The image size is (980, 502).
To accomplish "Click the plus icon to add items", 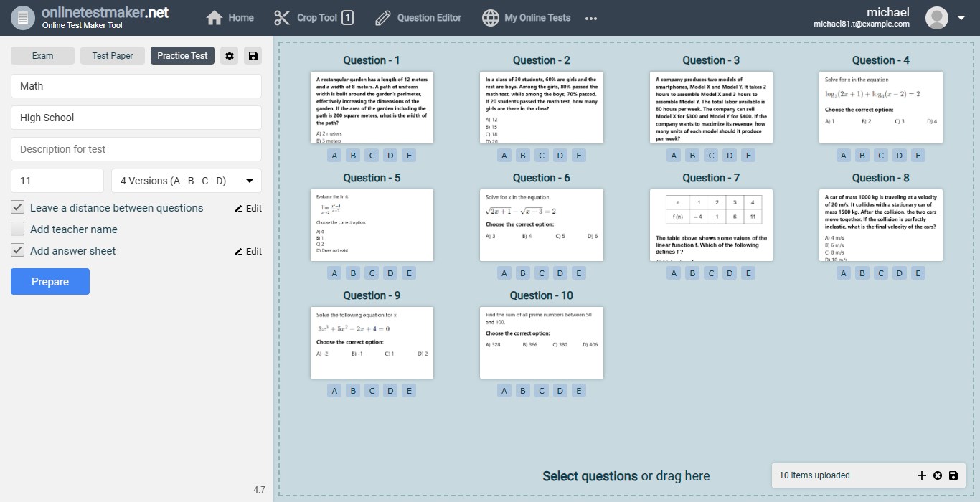I will 922,475.
